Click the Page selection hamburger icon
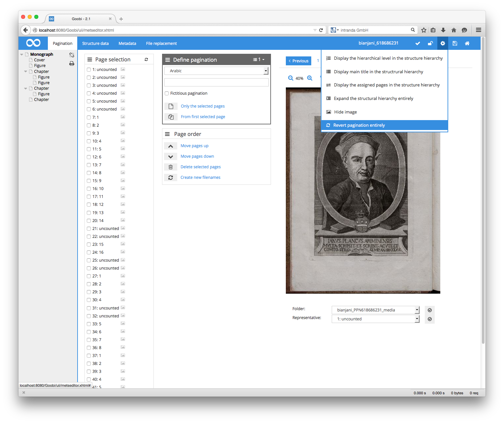Viewport: 504px width, 423px height. [89, 59]
